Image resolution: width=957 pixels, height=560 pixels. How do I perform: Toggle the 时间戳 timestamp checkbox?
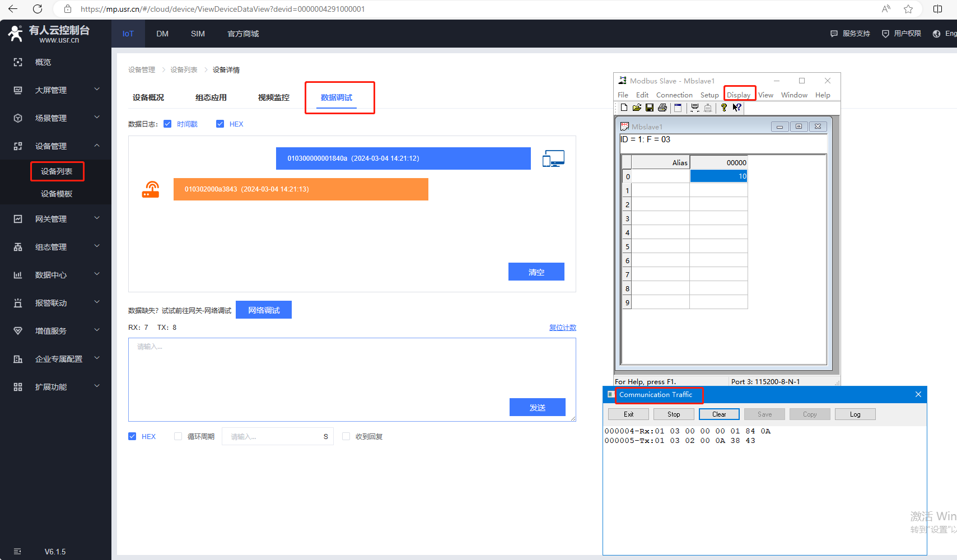167,124
